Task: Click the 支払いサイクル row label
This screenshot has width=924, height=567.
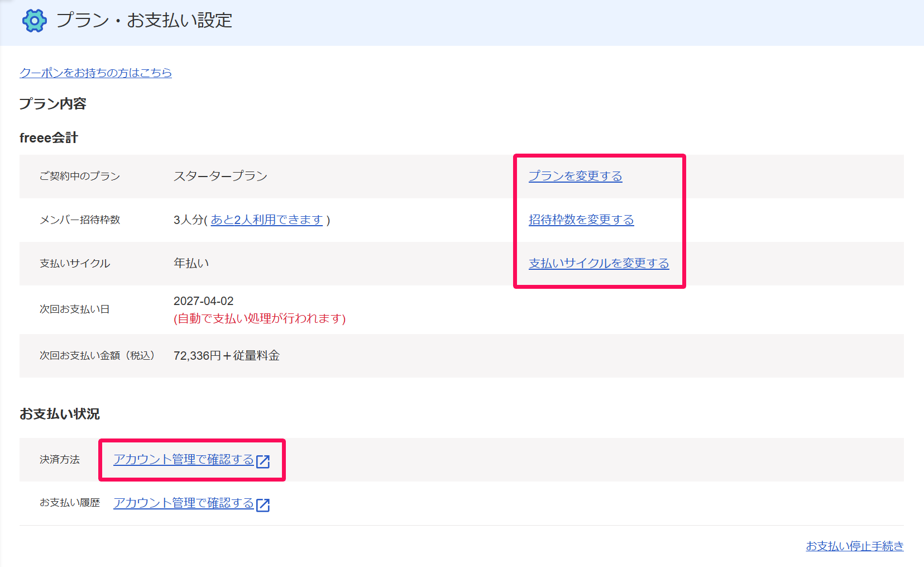Action: click(x=75, y=263)
